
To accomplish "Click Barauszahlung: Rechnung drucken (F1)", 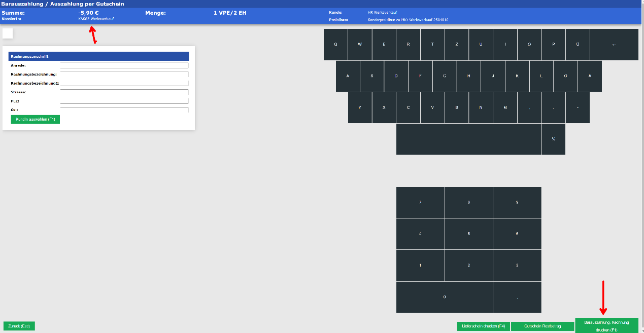I will tap(606, 325).
